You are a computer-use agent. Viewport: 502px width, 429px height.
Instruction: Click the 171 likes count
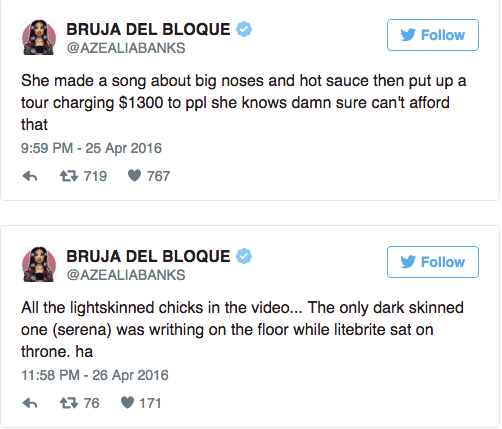(150, 403)
